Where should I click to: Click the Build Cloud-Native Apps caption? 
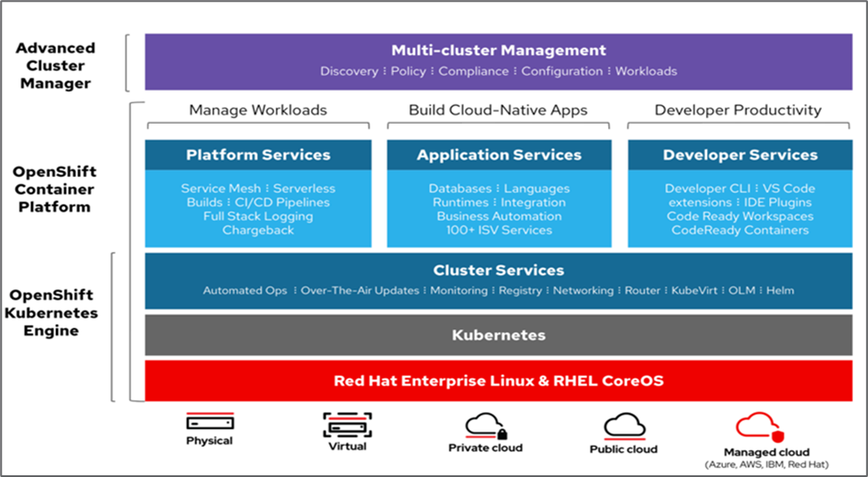click(x=499, y=110)
